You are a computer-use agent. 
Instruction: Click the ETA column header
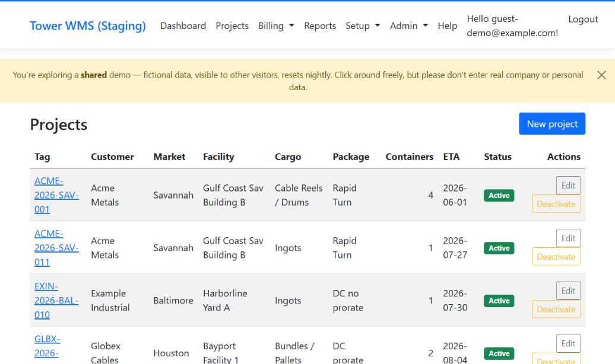(x=451, y=157)
